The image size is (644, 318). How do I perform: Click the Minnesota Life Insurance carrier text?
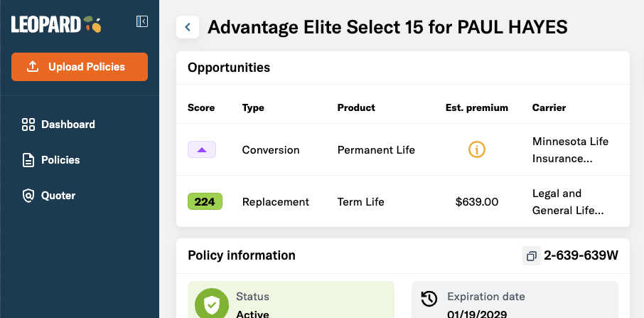click(570, 150)
